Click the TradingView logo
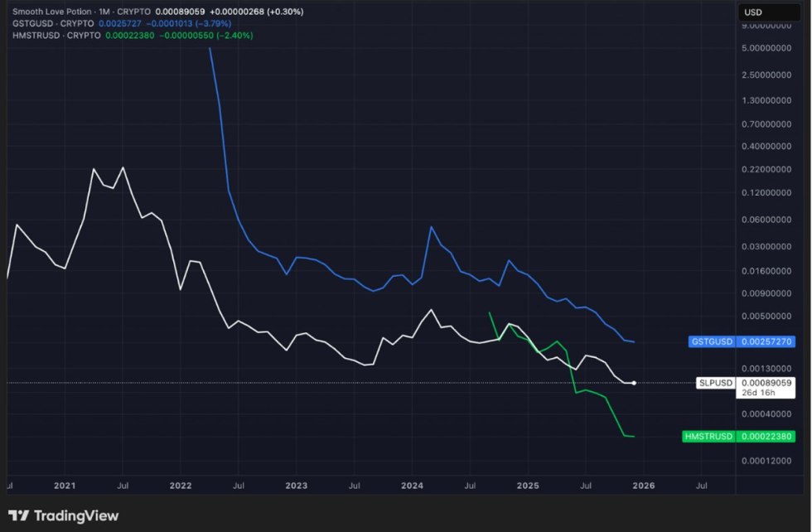Screen dimensions: 812x532 coord(63,515)
